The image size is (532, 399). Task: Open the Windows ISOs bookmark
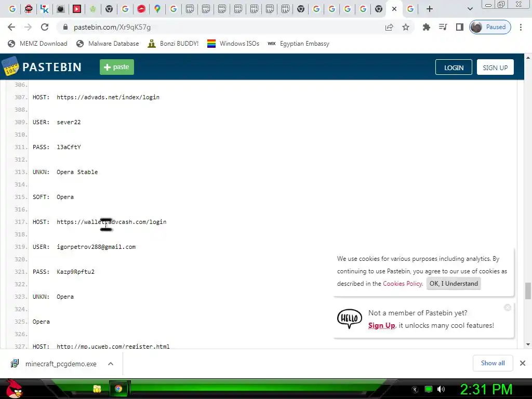pos(233,44)
